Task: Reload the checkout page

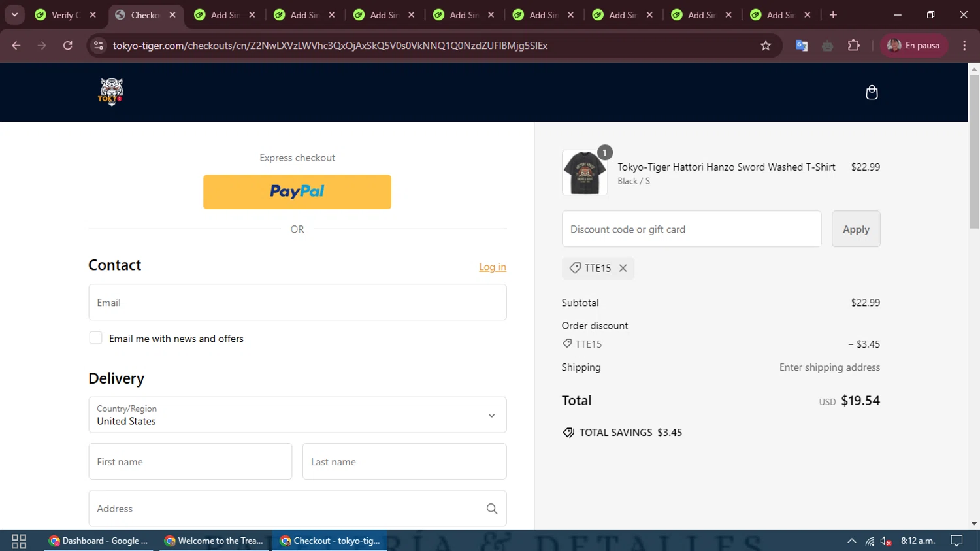Action: click(x=68, y=46)
